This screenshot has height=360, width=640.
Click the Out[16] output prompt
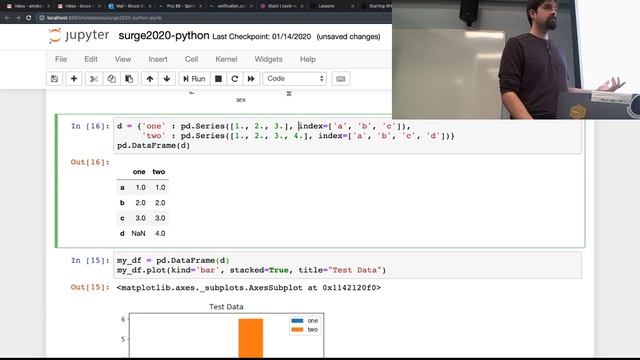click(x=90, y=162)
